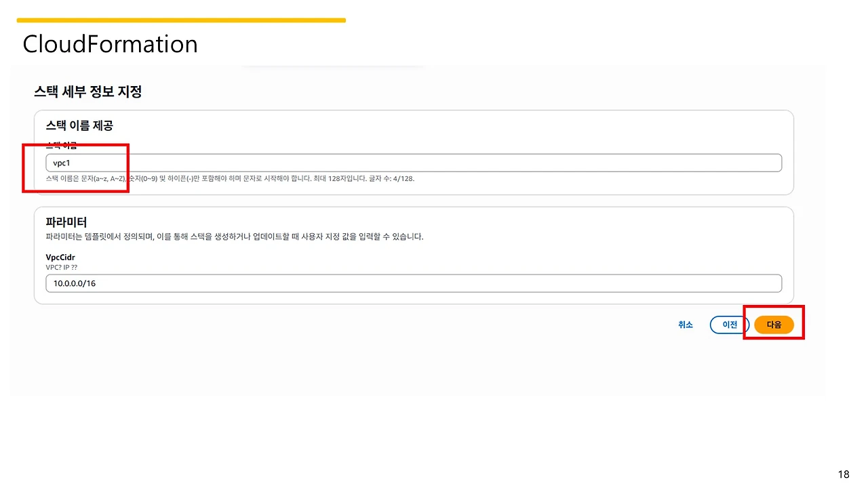The image size is (868, 488).
Task: Go back with the 이전 button
Action: pyautogui.click(x=730, y=325)
